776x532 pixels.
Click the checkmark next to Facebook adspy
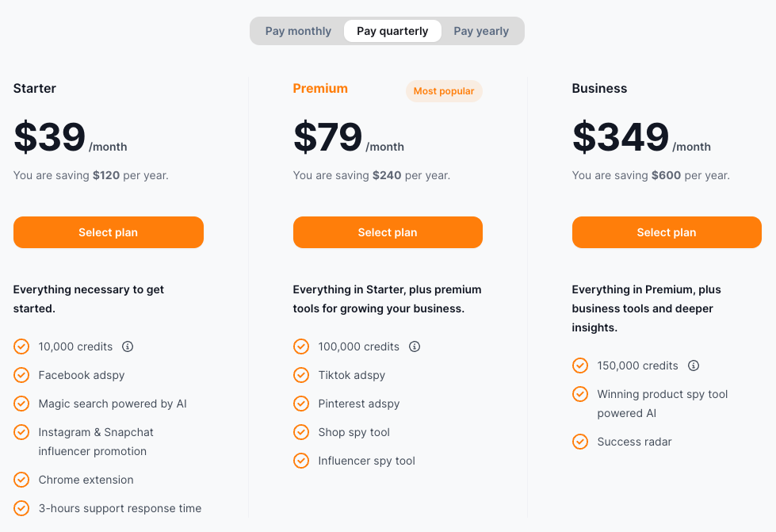point(21,375)
